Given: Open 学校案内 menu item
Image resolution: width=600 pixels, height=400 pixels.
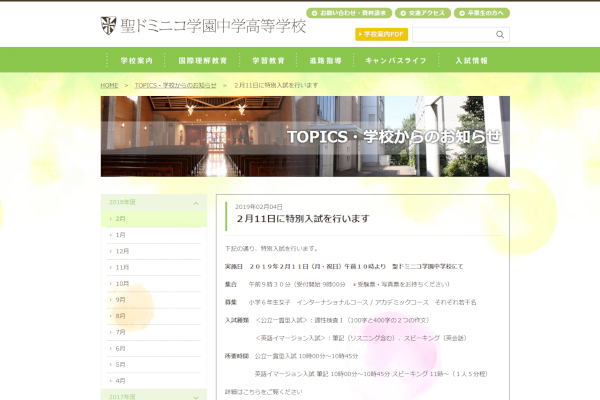Looking at the screenshot, I should (x=136, y=60).
